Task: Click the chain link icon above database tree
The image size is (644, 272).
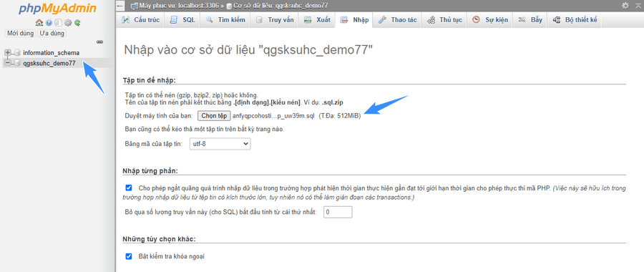Action: click(x=99, y=42)
